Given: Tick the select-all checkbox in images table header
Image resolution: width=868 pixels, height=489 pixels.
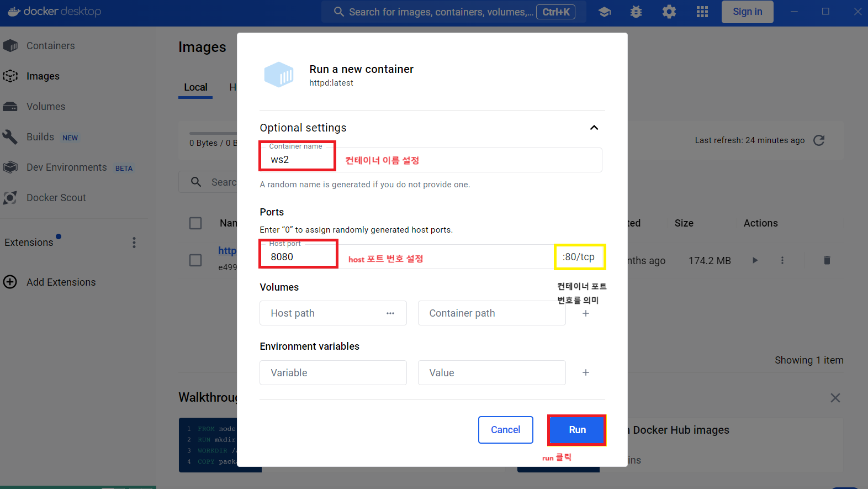Looking at the screenshot, I should [x=195, y=223].
